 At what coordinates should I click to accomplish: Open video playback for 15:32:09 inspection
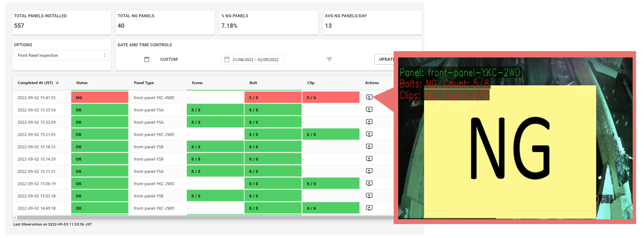tap(369, 121)
